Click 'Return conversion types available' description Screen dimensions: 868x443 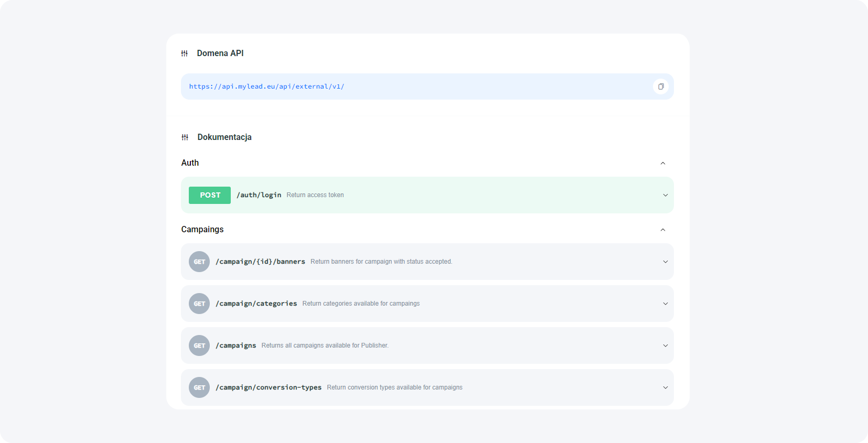tap(395, 387)
